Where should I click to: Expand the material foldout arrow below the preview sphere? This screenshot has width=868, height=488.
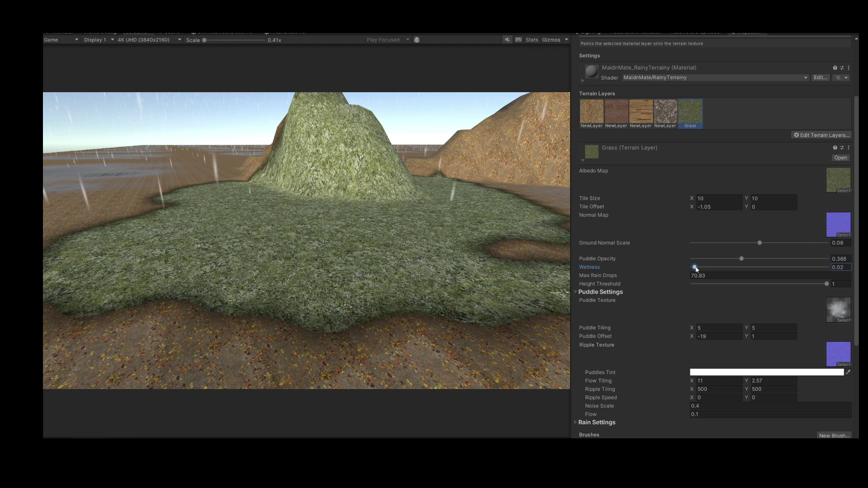point(583,80)
